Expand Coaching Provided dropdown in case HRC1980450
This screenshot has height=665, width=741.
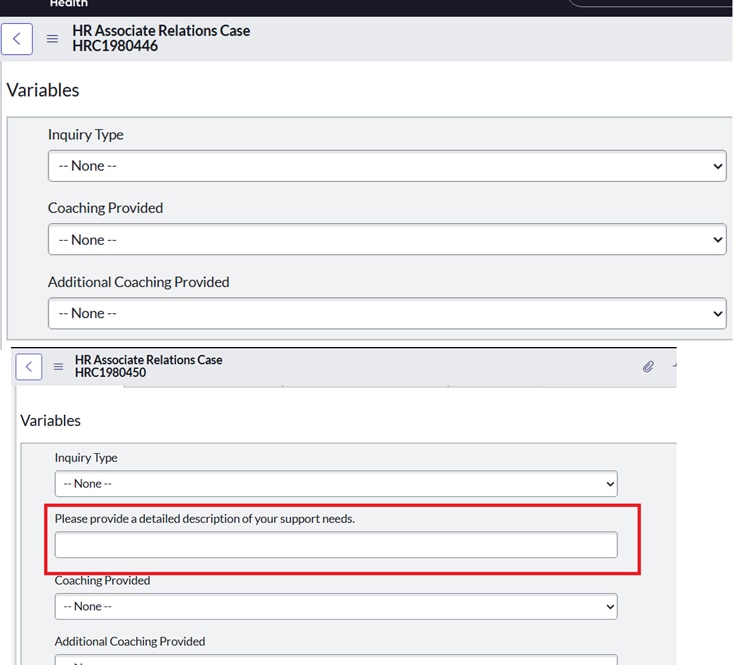[x=335, y=606]
